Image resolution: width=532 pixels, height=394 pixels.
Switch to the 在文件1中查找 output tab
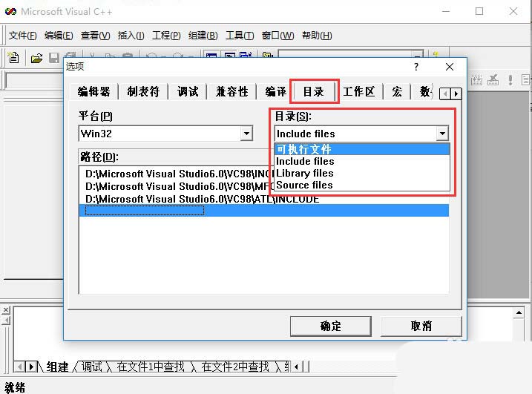click(x=151, y=367)
